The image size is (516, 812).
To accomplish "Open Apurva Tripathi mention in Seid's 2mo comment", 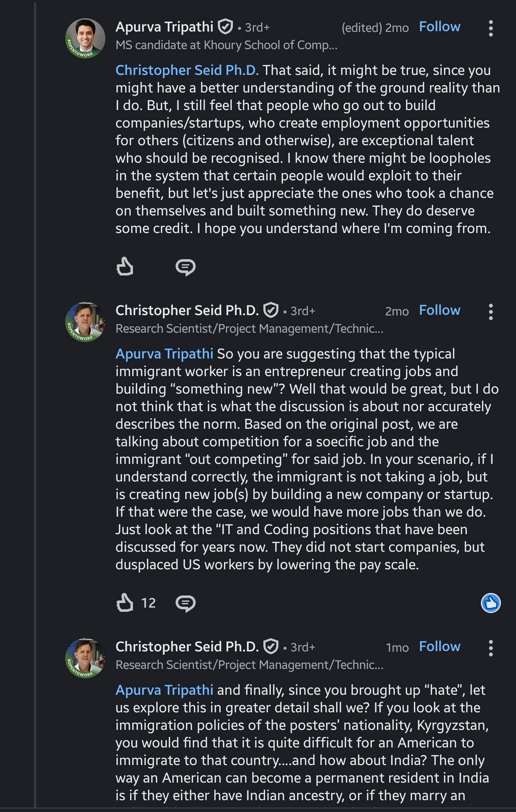I will pyautogui.click(x=164, y=354).
